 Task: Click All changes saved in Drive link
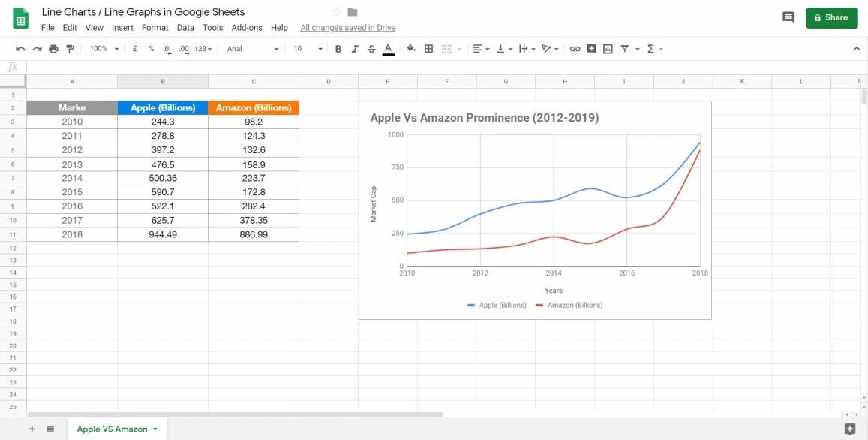click(347, 28)
